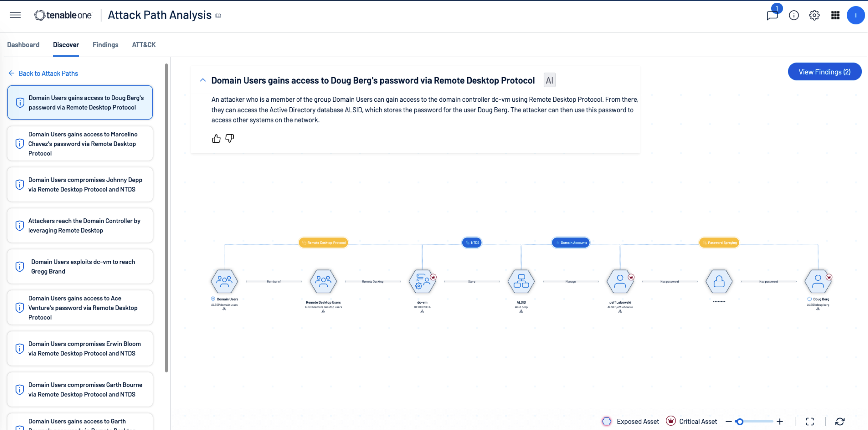Select the Johnny Depp attack path card
The width and height of the screenshot is (868, 430).
click(x=80, y=184)
